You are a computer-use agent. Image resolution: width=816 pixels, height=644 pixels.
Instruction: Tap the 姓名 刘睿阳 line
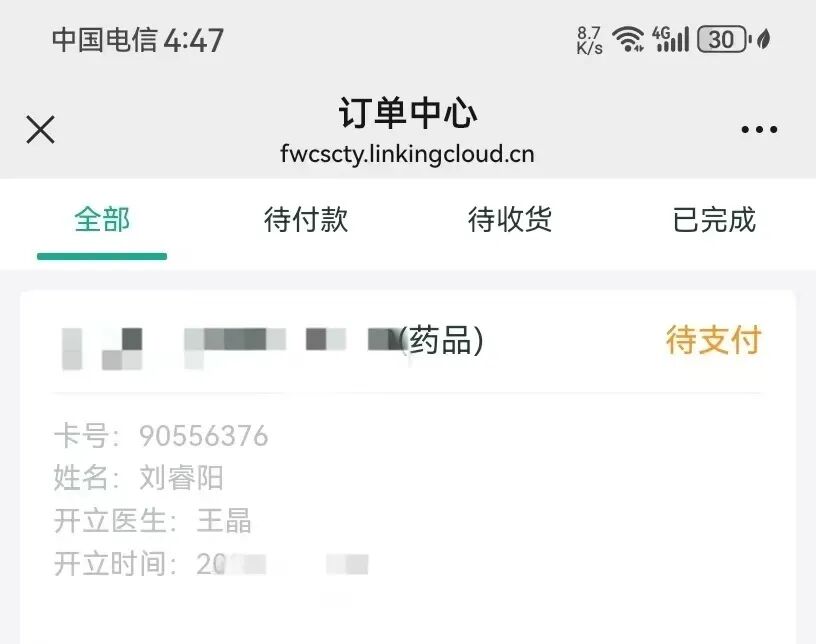tap(138, 478)
